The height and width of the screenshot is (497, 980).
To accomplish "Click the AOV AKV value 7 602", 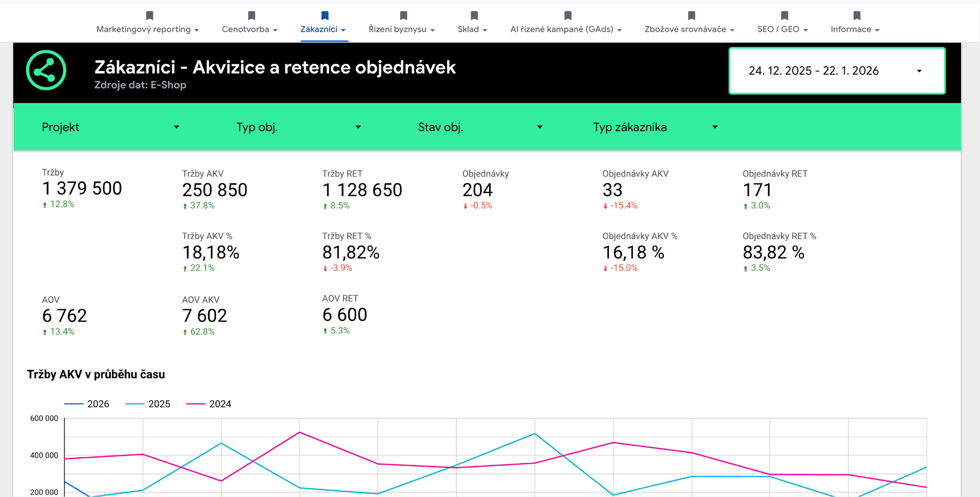I will [x=205, y=316].
